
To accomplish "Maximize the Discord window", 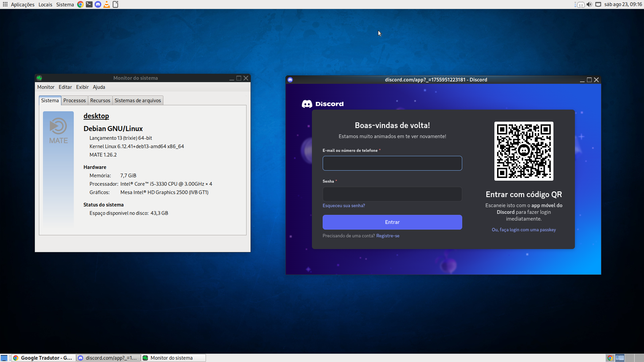I will pos(589,80).
